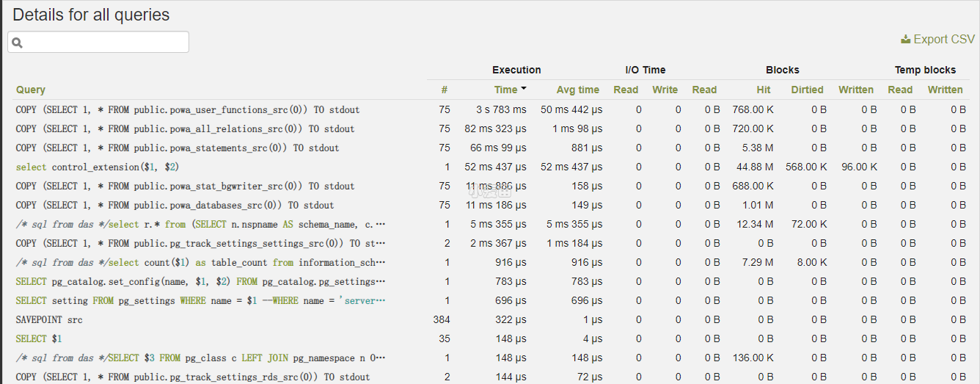
Task: Click the Export CSV link
Action: (943, 40)
